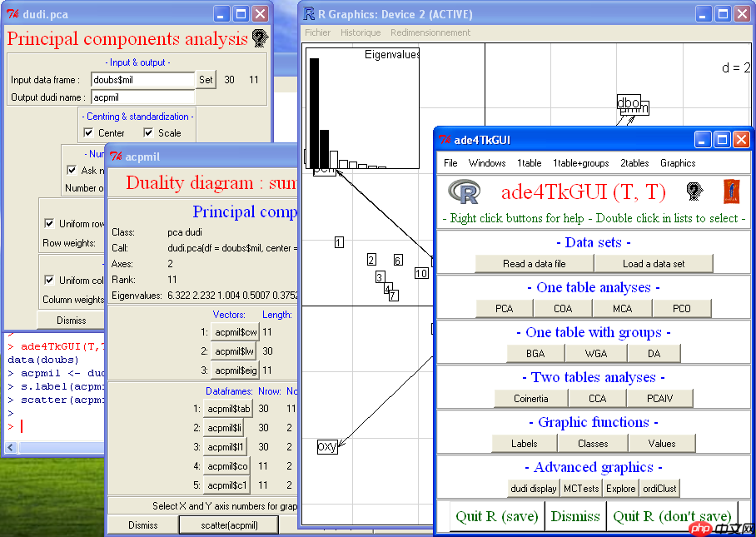The image size is (756, 537).
Task: Open the Graphics menu in ade4TkGUI
Action: point(677,163)
